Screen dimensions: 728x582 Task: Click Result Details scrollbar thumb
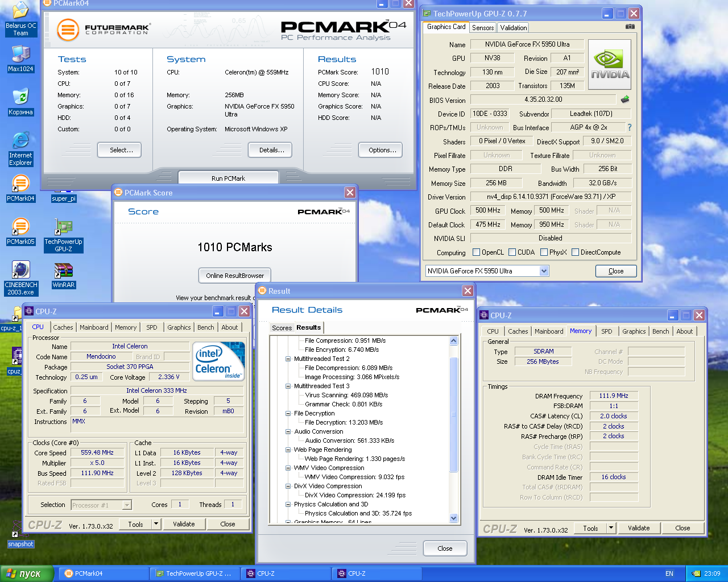point(453,414)
